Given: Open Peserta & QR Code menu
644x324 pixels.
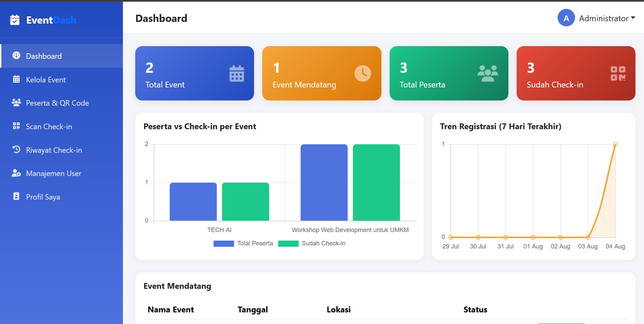Looking at the screenshot, I should click(x=61, y=103).
